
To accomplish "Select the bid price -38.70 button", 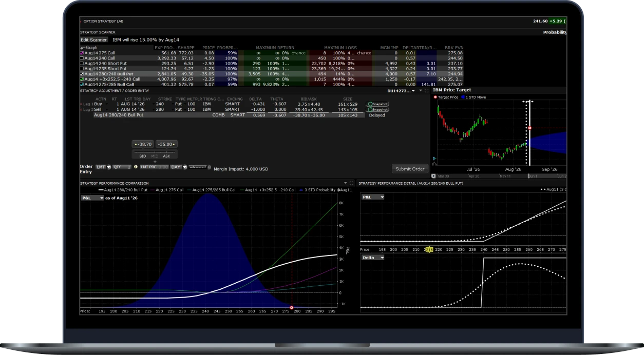I will click(143, 145).
